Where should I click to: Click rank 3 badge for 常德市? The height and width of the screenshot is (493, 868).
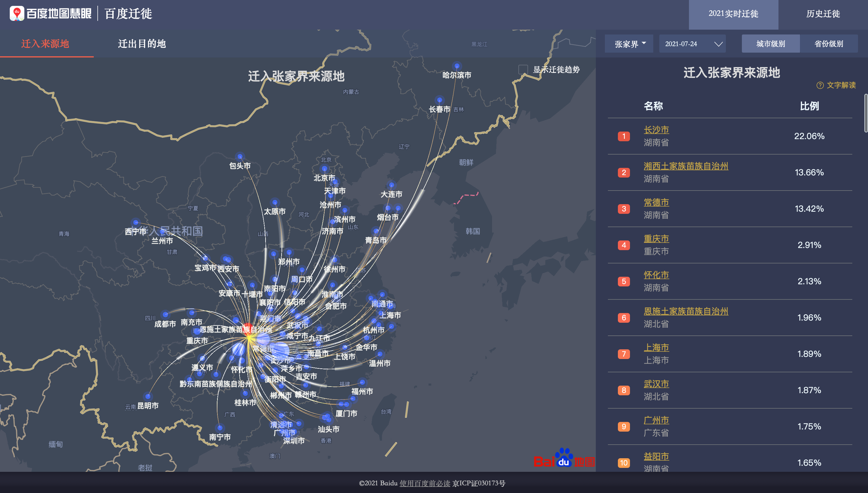[624, 209]
